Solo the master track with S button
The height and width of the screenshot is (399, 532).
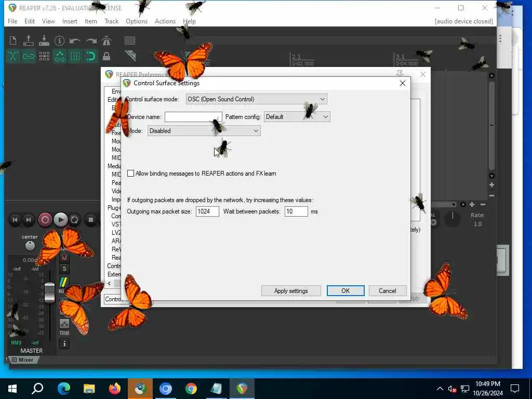pos(64,269)
